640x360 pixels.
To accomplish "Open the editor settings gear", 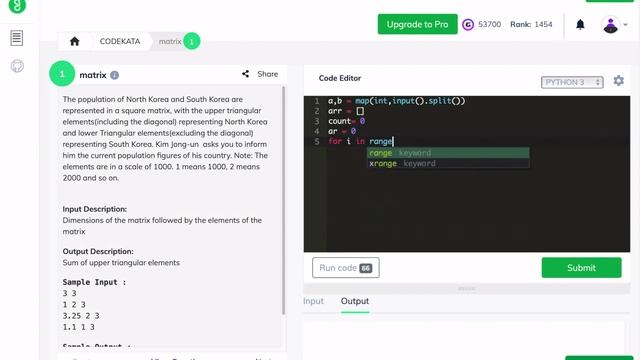I will [x=619, y=81].
